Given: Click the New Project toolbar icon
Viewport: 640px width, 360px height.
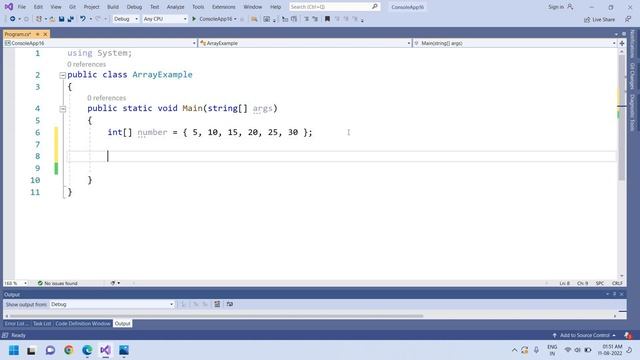Looking at the screenshot, I should [39, 19].
